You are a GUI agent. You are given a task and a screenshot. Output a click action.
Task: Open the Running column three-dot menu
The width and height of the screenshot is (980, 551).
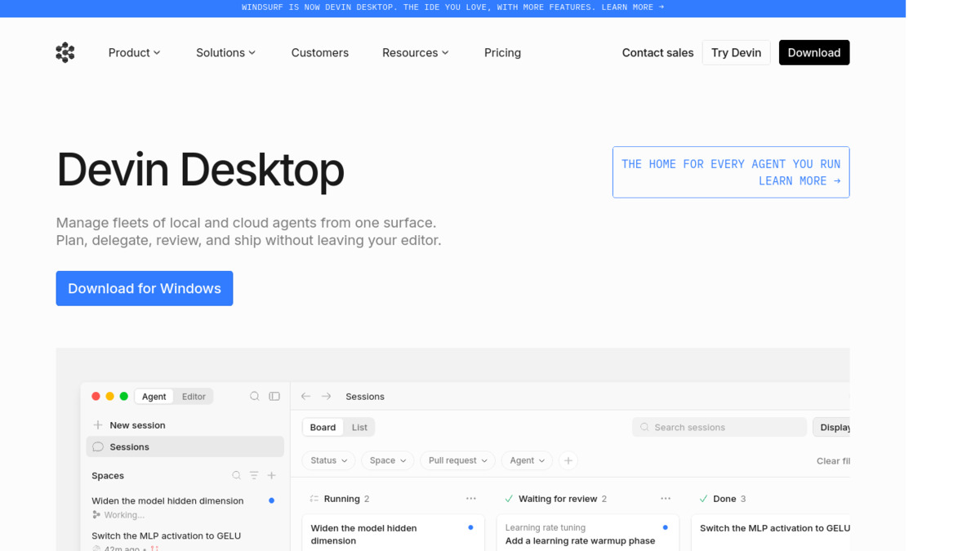pos(471,499)
